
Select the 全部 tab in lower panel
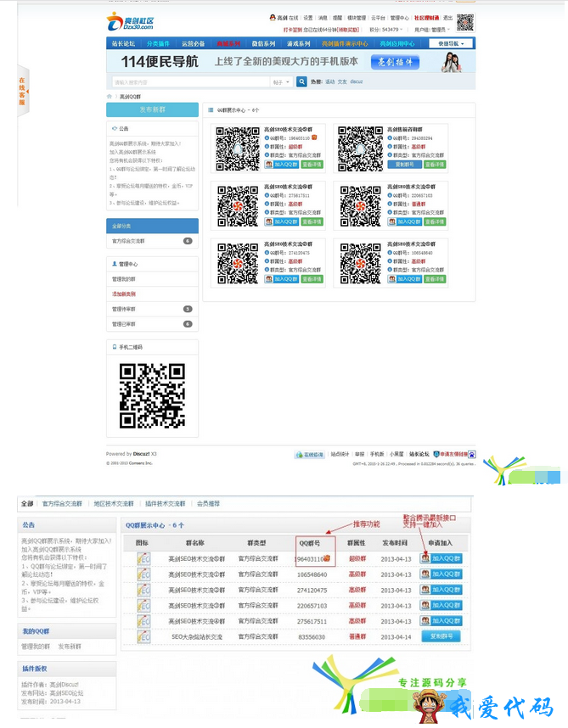click(27, 504)
